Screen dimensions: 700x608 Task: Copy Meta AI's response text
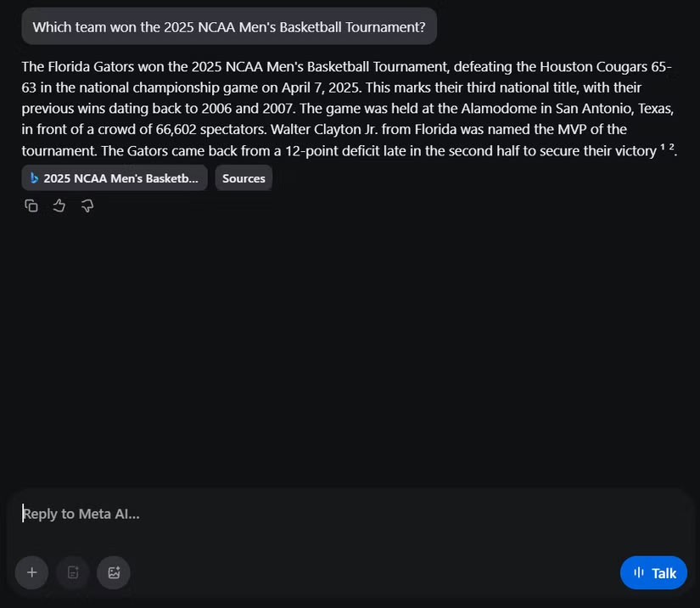coord(31,205)
